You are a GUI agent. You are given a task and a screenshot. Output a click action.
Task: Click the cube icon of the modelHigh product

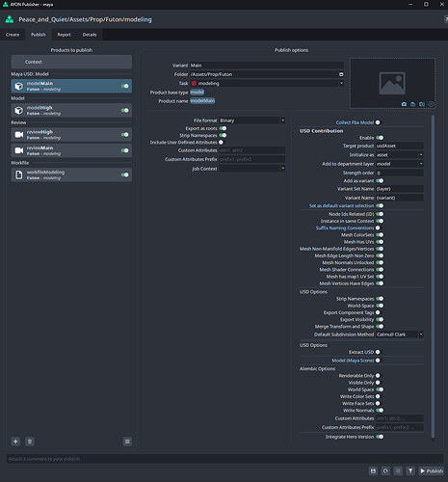(x=19, y=110)
